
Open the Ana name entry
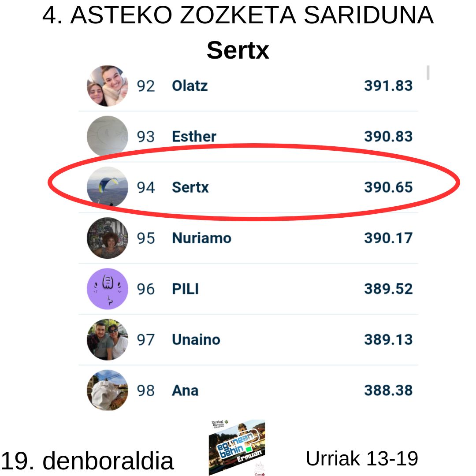coord(185,390)
